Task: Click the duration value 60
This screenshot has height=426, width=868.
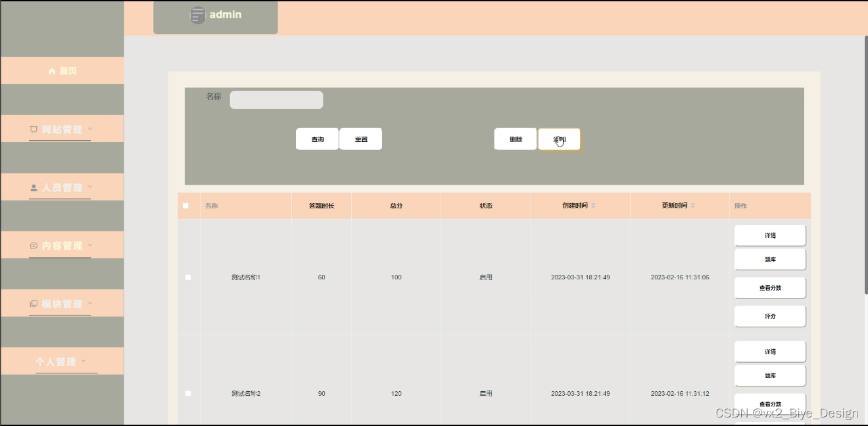Action: tap(322, 277)
